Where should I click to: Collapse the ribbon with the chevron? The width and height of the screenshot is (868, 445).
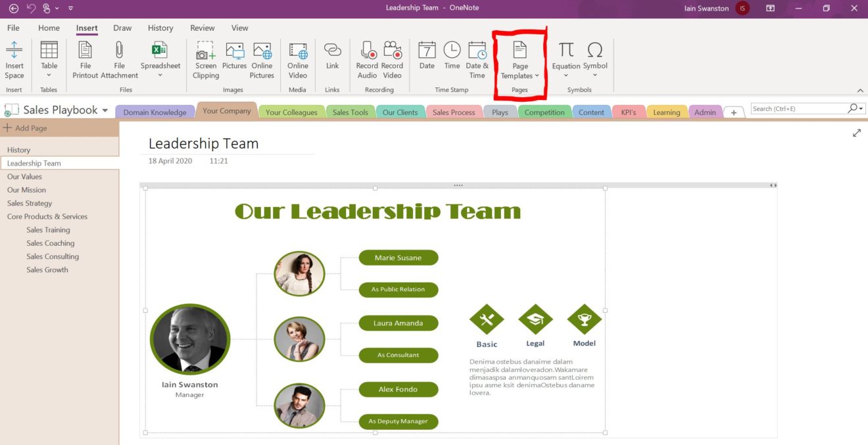click(x=859, y=91)
